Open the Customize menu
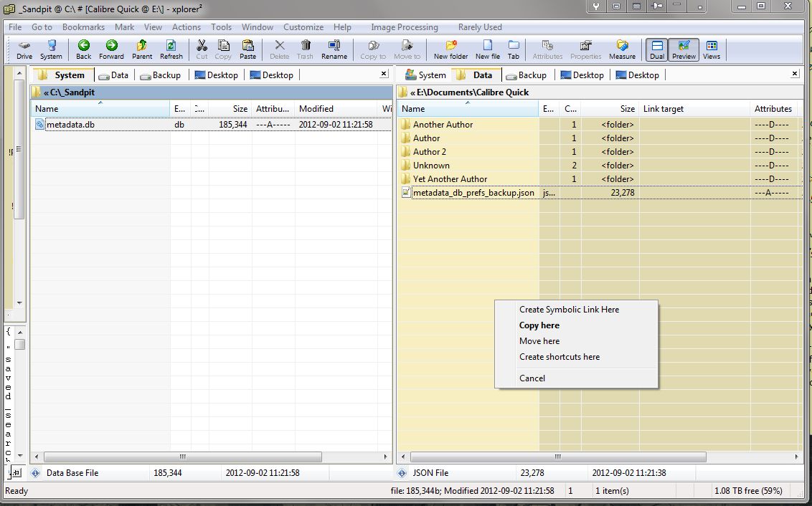Viewport: 812px width, 506px height. (x=303, y=27)
